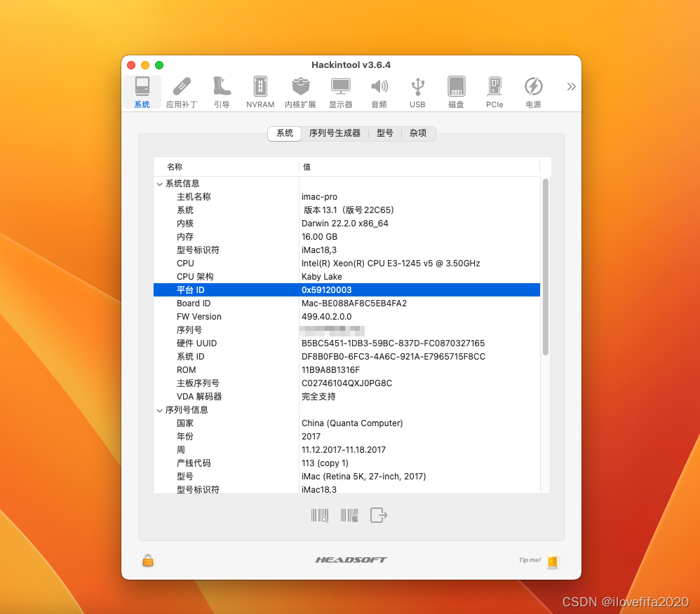
Task: Select the 内核 row
Action: point(346,224)
